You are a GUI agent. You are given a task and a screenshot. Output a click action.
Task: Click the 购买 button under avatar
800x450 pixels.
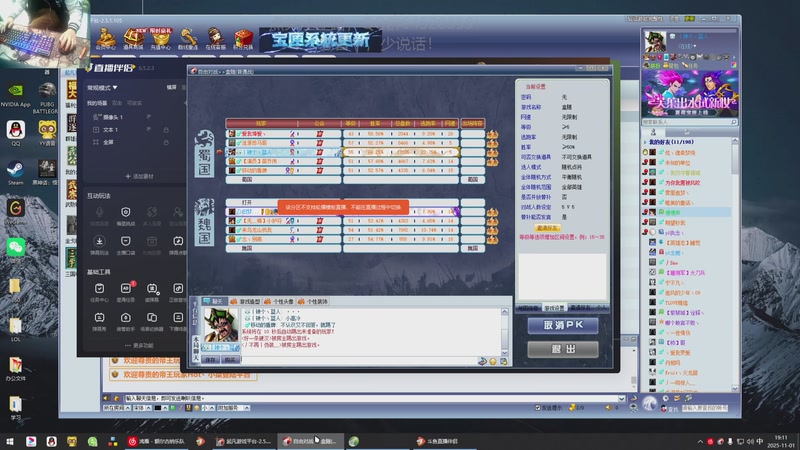click(x=230, y=360)
